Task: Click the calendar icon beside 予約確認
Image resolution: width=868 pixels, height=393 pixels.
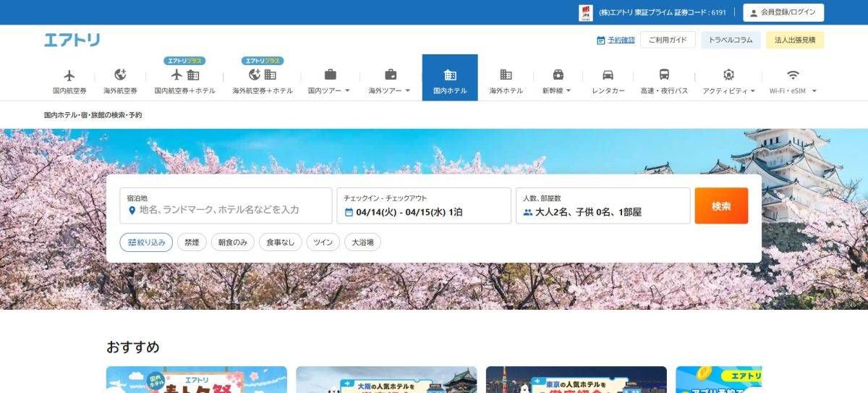Action: point(601,41)
